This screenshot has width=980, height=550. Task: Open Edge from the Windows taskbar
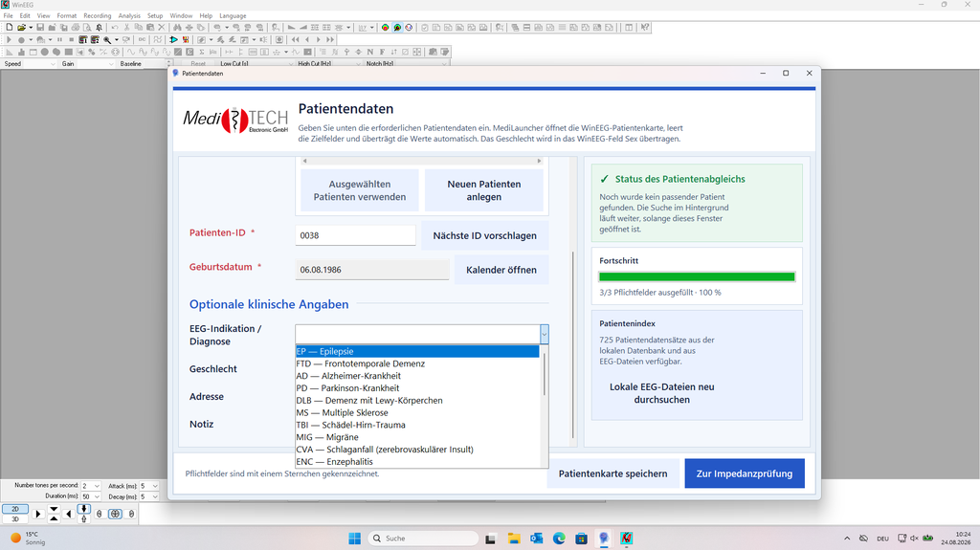[x=559, y=539]
